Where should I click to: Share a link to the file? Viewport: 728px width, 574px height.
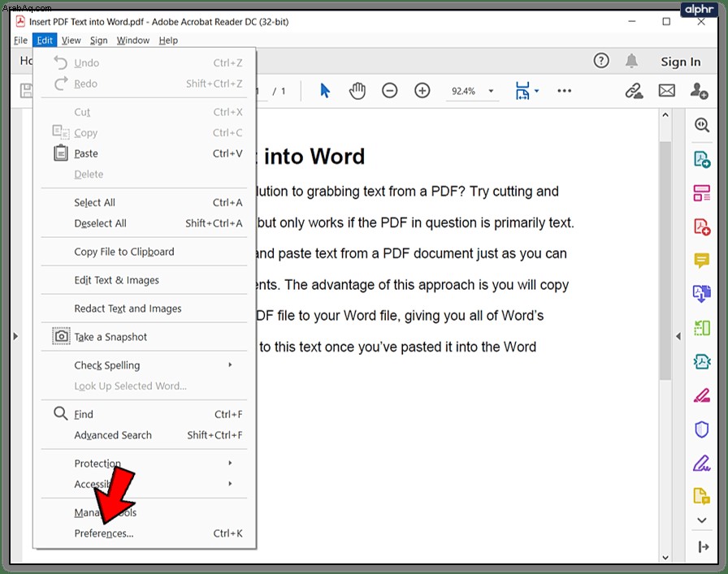coord(634,90)
